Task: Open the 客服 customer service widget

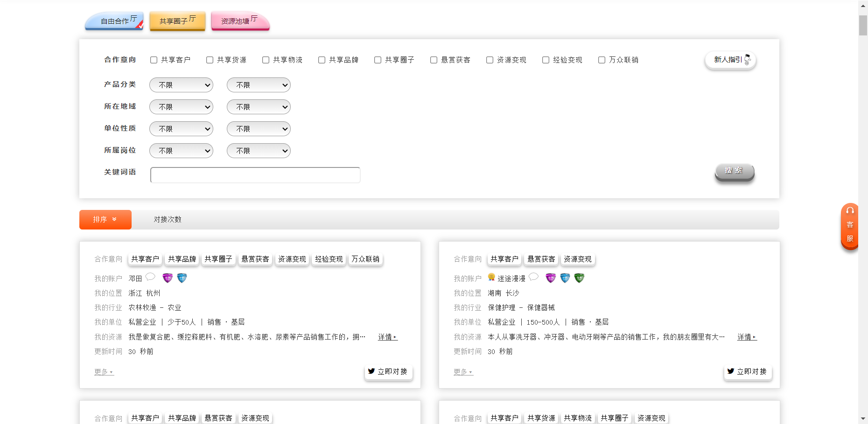Action: click(850, 227)
